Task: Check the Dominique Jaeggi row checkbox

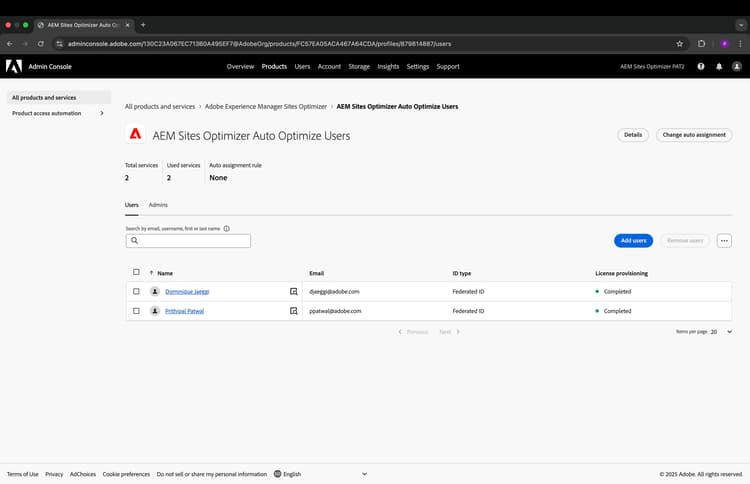Action: tap(136, 291)
